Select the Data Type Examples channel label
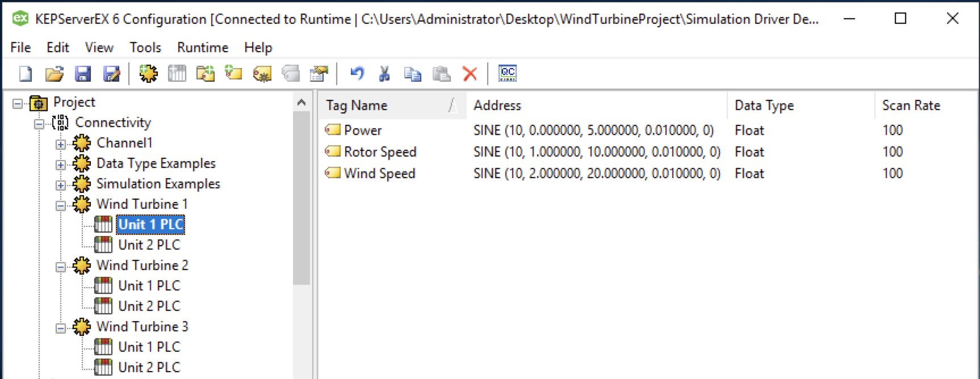This screenshot has height=379, width=980. [156, 163]
